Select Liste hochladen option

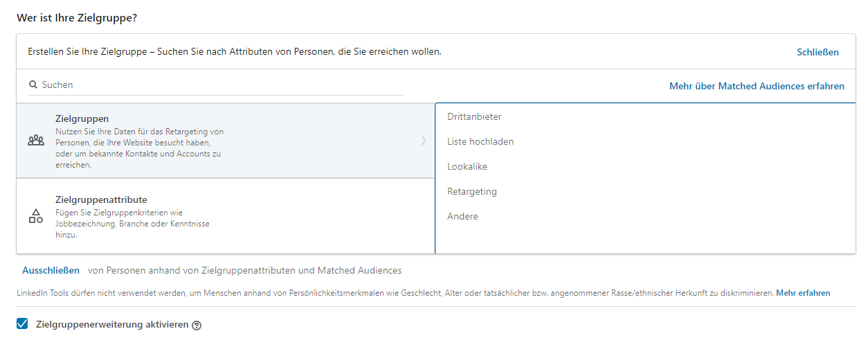pyautogui.click(x=480, y=141)
